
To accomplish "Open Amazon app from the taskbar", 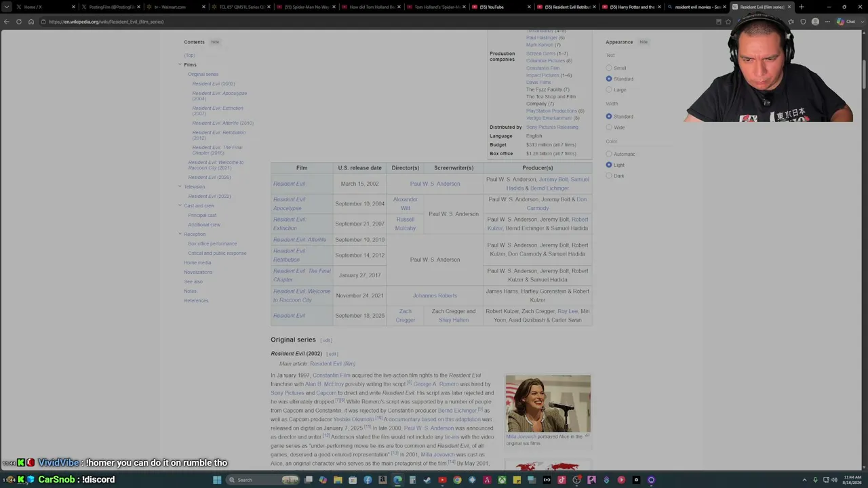I will tap(382, 480).
